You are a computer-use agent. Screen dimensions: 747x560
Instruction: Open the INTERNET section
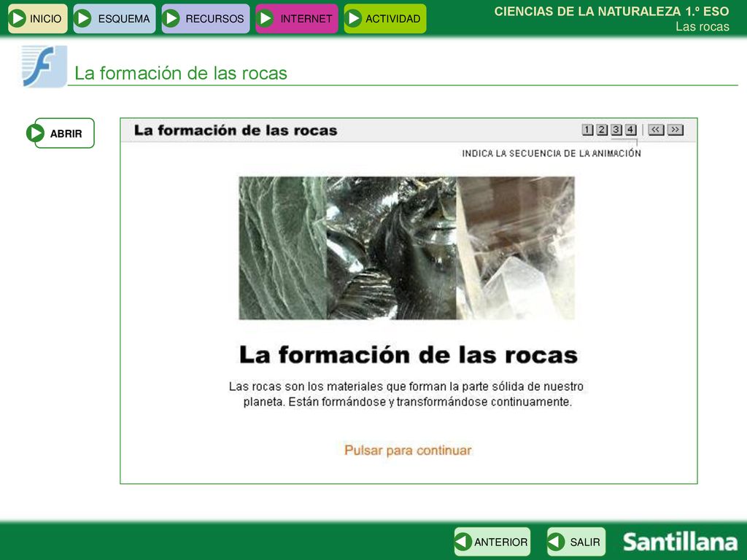[x=297, y=18]
